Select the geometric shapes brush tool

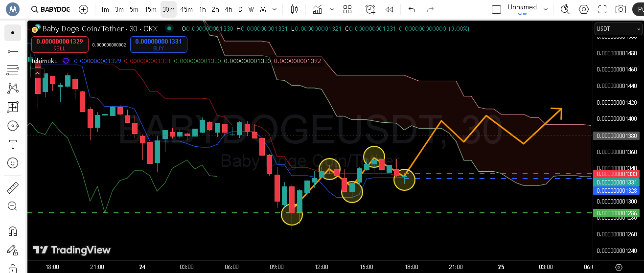[13, 126]
